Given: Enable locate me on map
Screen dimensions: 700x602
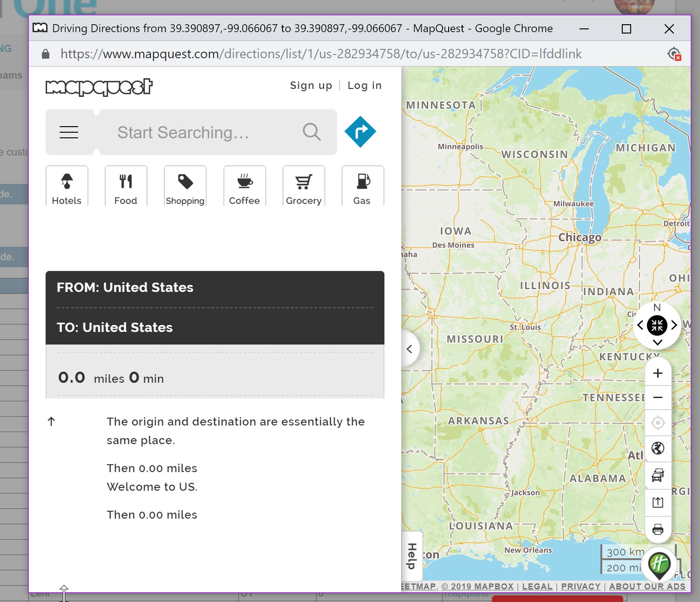Looking at the screenshot, I should 658,423.
